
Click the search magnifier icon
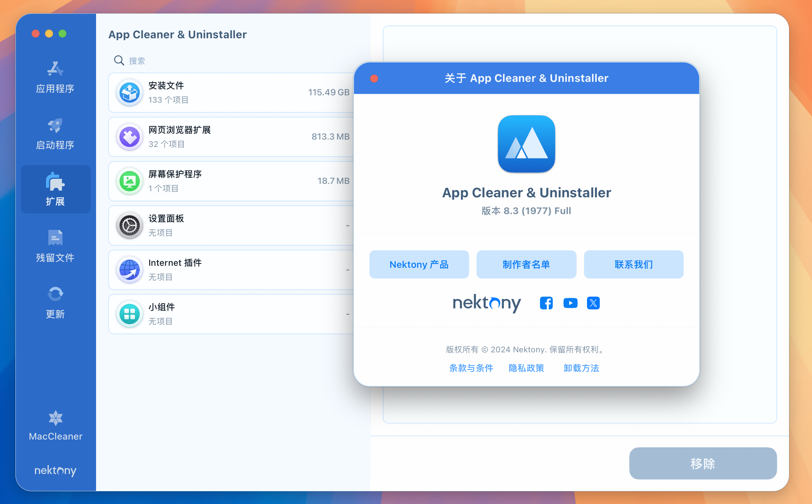[119, 60]
